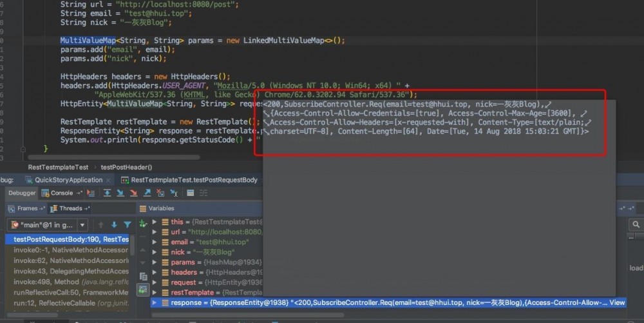
Task: Expand the 'response' variable node
Action: tap(155, 302)
